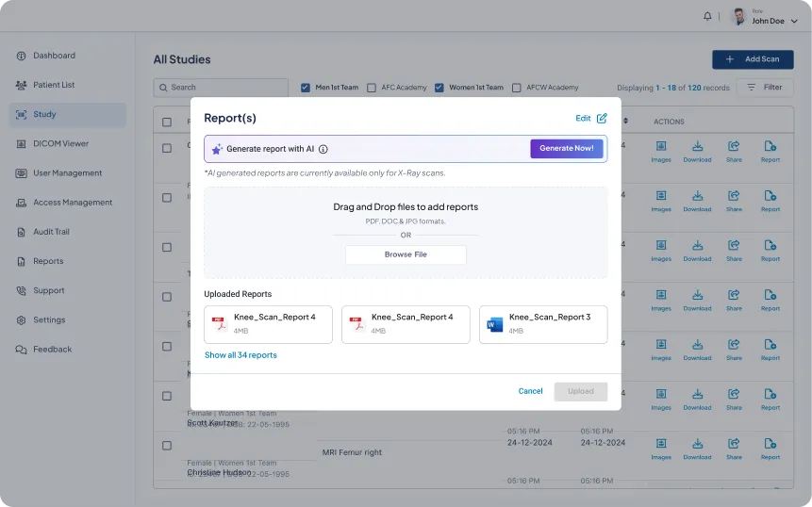
Task: Open the first Knee_Scan_Report 4 PDF card
Action: 268,324
